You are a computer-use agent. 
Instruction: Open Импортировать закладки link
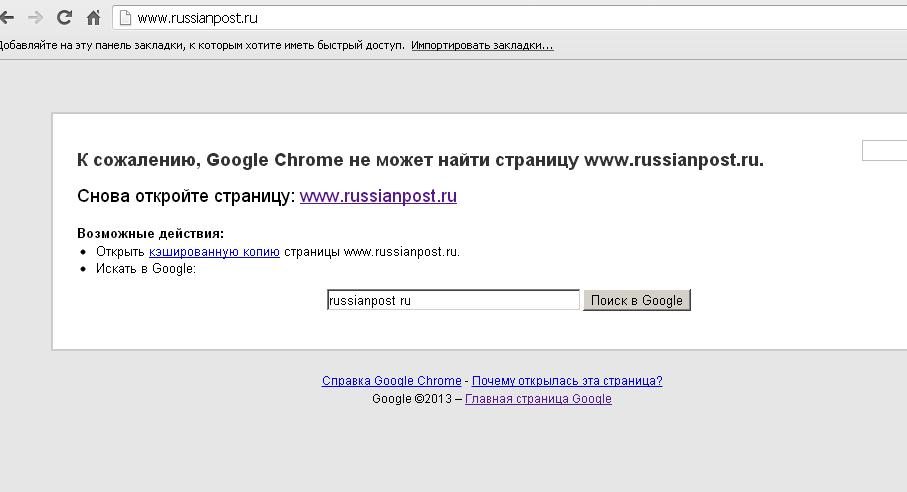click(x=482, y=45)
